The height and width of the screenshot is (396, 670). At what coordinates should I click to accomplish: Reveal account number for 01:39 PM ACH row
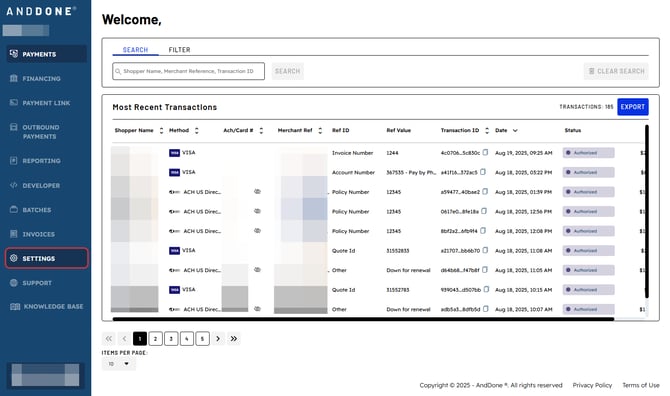click(x=257, y=192)
